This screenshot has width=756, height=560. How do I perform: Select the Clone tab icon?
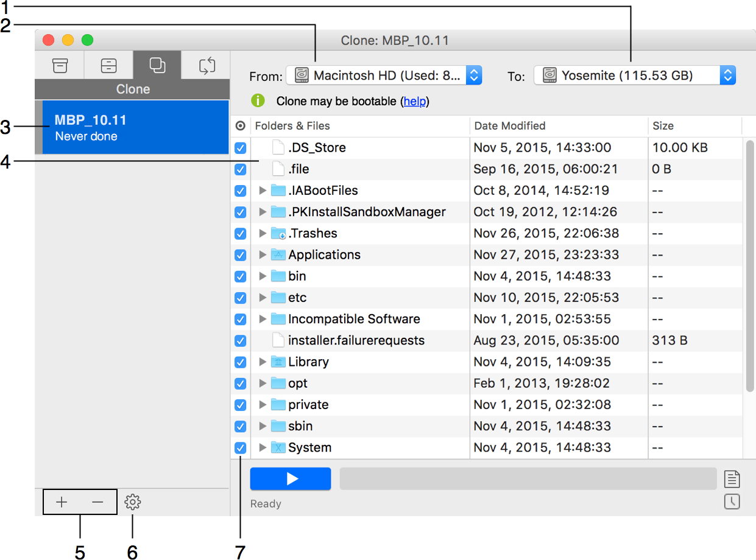pos(157,65)
